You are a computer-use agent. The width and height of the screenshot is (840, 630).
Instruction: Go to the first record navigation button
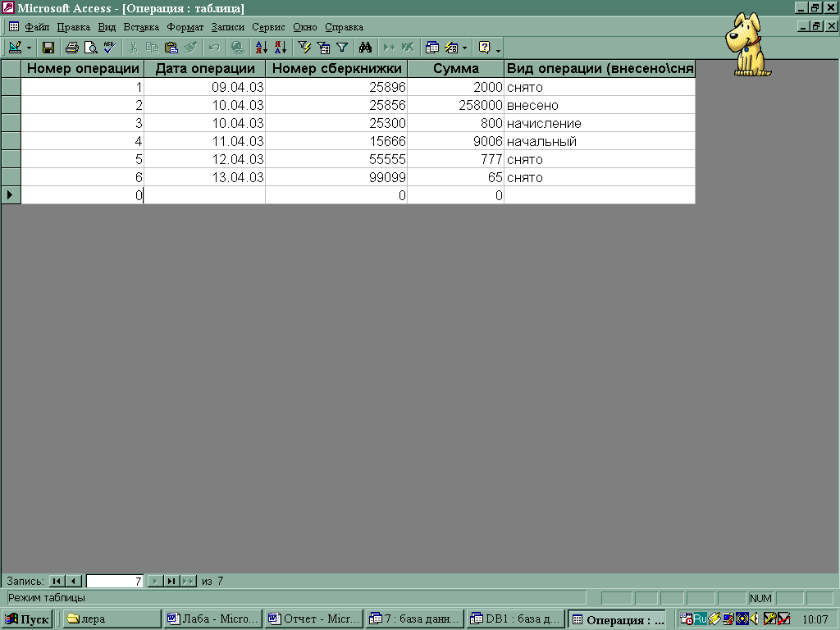[x=57, y=581]
